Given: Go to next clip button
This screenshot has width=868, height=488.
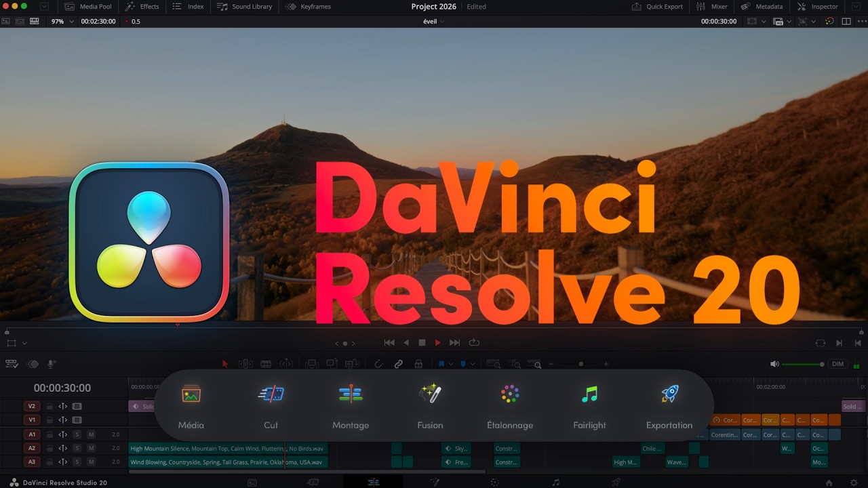Looking at the screenshot, I should click(839, 343).
